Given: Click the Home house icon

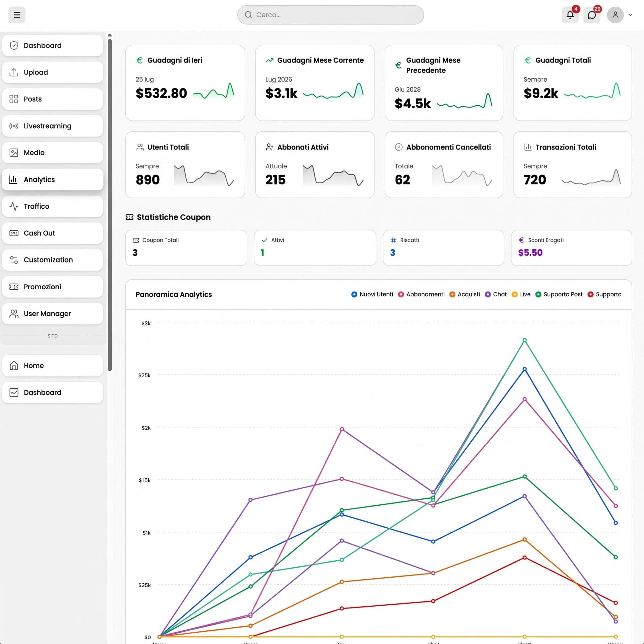Looking at the screenshot, I should 14,365.
